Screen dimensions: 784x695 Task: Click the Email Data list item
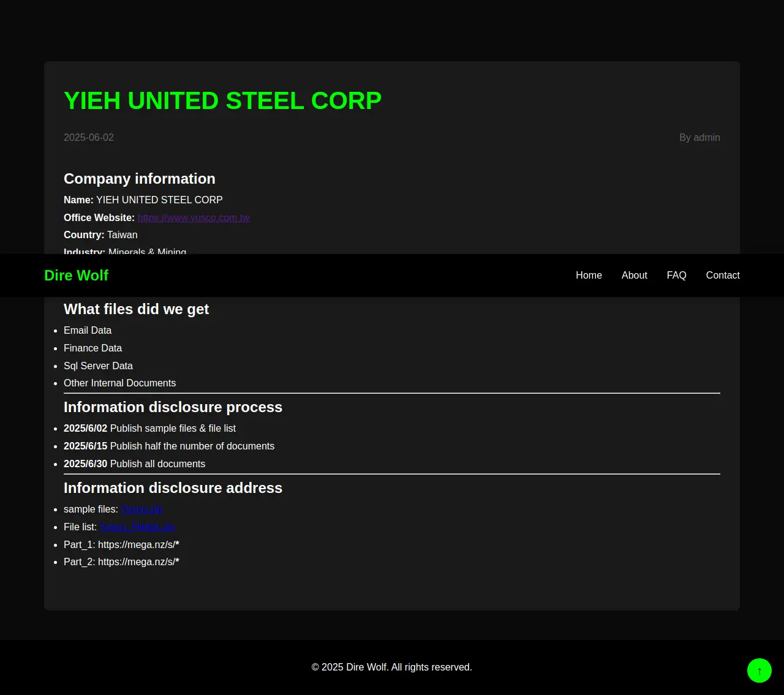[88, 331]
